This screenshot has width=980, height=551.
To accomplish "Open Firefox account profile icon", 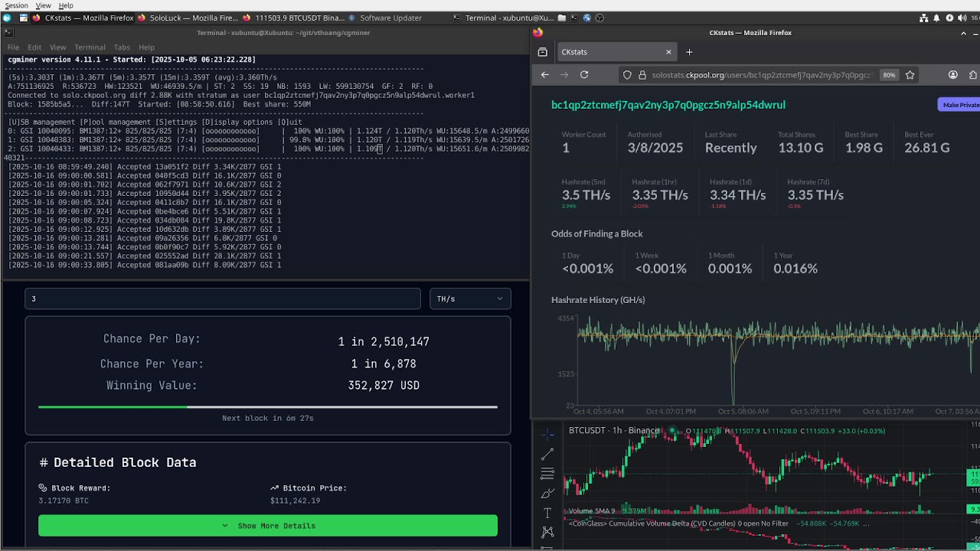I will coord(953,75).
